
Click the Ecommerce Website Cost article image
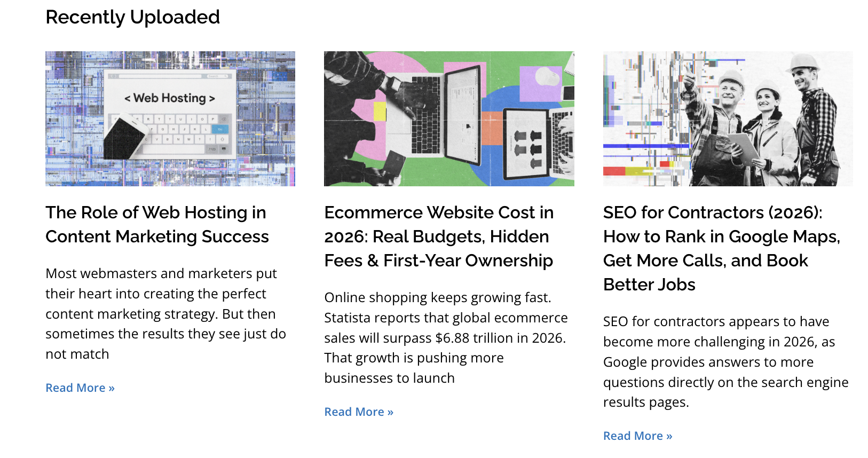tap(449, 119)
